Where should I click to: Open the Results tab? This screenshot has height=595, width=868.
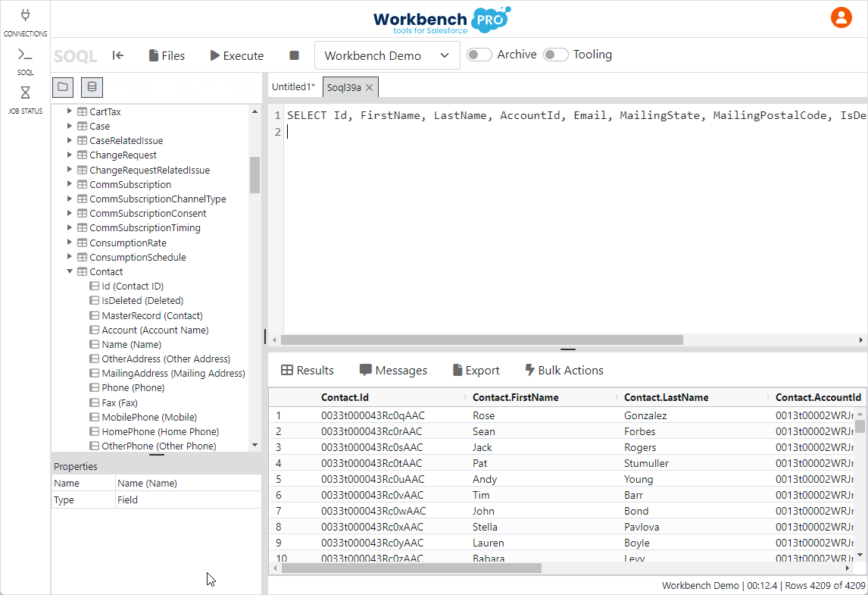pos(308,370)
